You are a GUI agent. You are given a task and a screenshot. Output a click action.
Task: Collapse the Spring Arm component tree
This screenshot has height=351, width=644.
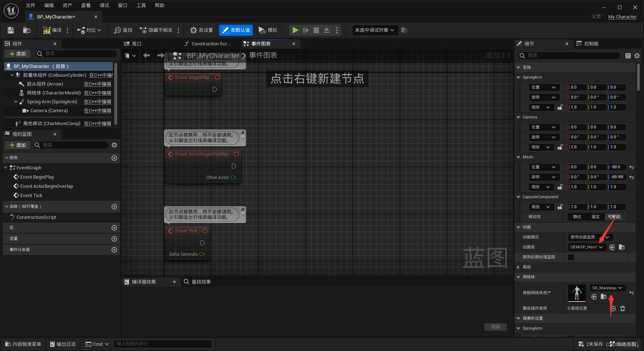(16, 102)
